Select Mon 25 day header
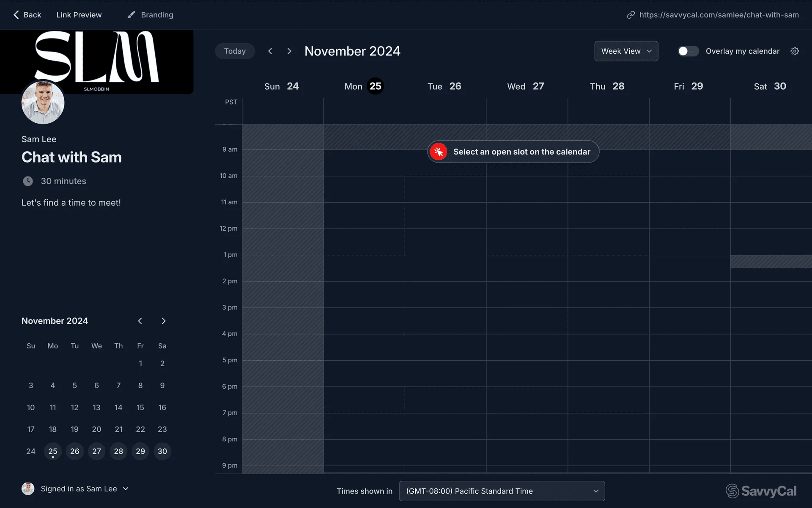This screenshot has width=812, height=508. point(363,86)
